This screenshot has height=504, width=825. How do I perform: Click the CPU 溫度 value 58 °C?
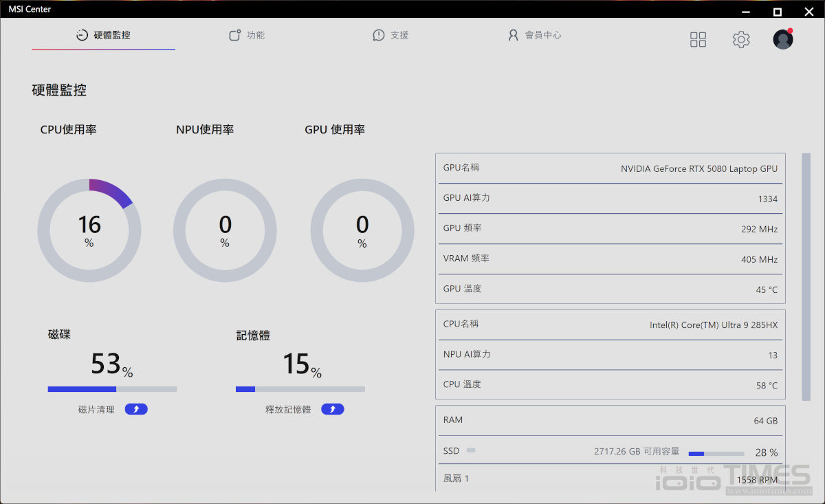pos(767,386)
